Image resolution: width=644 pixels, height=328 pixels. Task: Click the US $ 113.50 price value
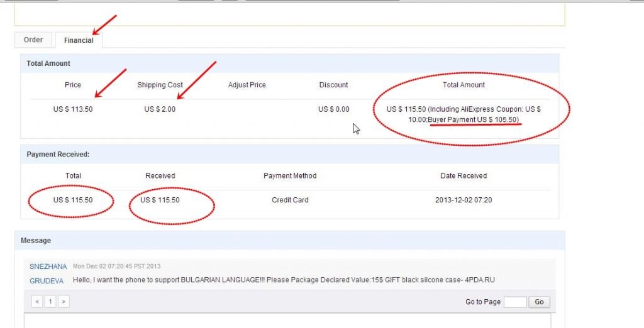pyautogui.click(x=72, y=109)
